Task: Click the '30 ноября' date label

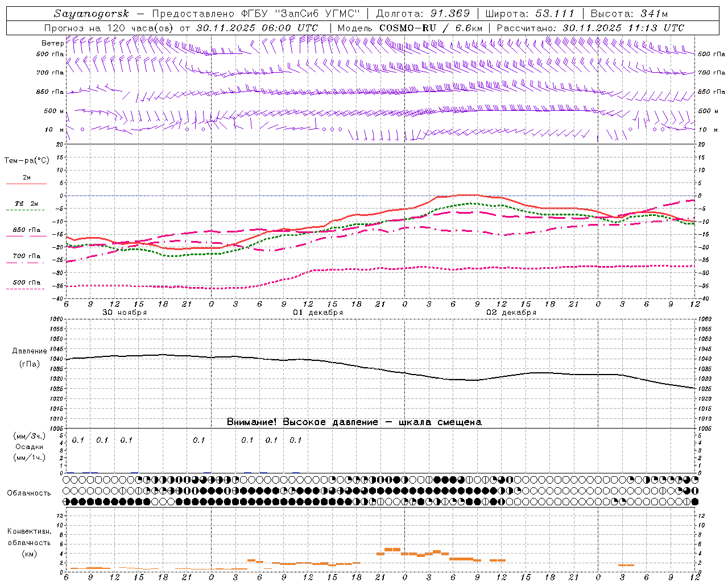Action: coord(125,313)
